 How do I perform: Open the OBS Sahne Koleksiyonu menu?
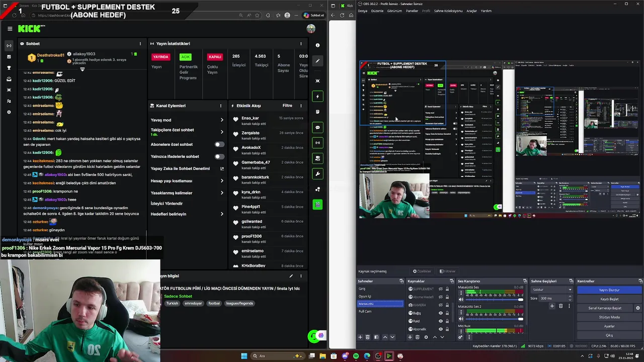click(x=448, y=11)
